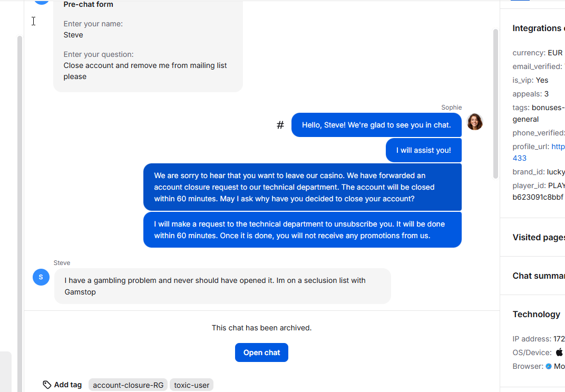Reopen the conversation with Open chat
565x392 pixels.
261,352
